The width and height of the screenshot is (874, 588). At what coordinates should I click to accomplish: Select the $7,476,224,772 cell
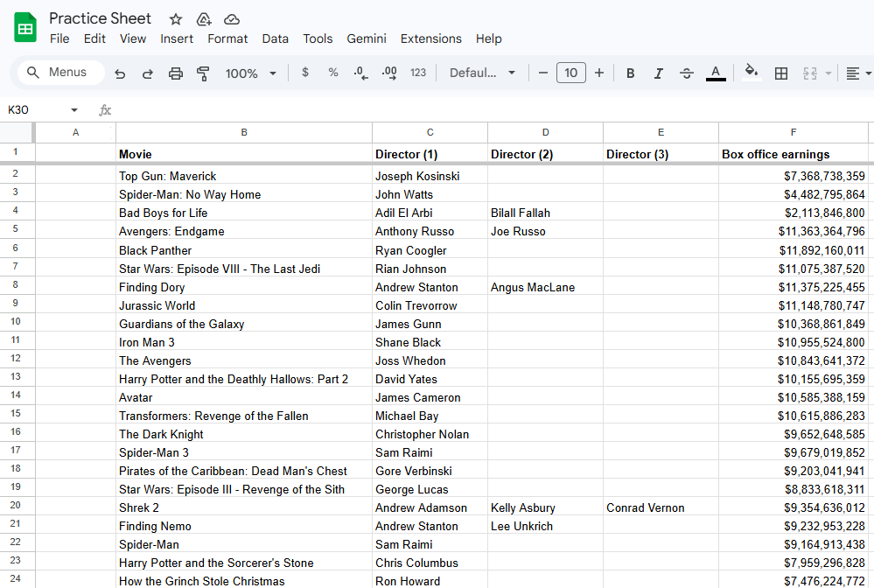pos(794,580)
